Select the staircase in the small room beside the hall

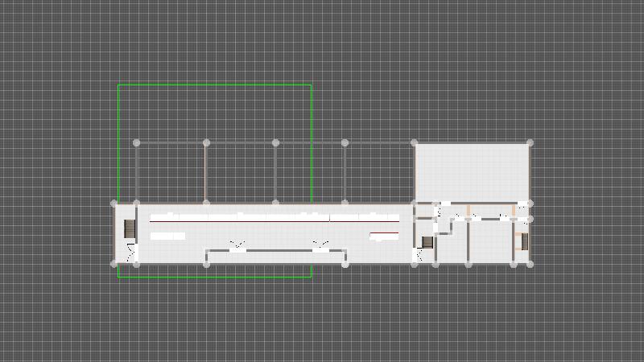pyautogui.click(x=427, y=241)
